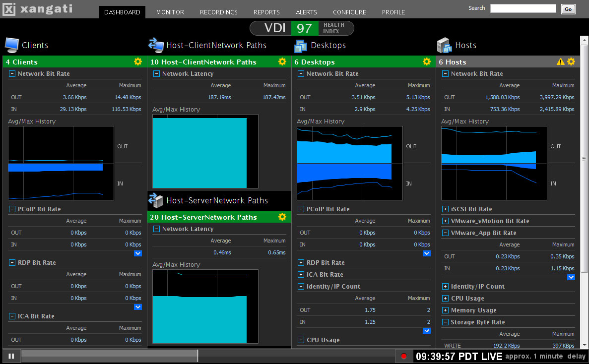Expand the Hosts CPU Usage section
Image resolution: width=589 pixels, height=364 pixels.
[445, 299]
